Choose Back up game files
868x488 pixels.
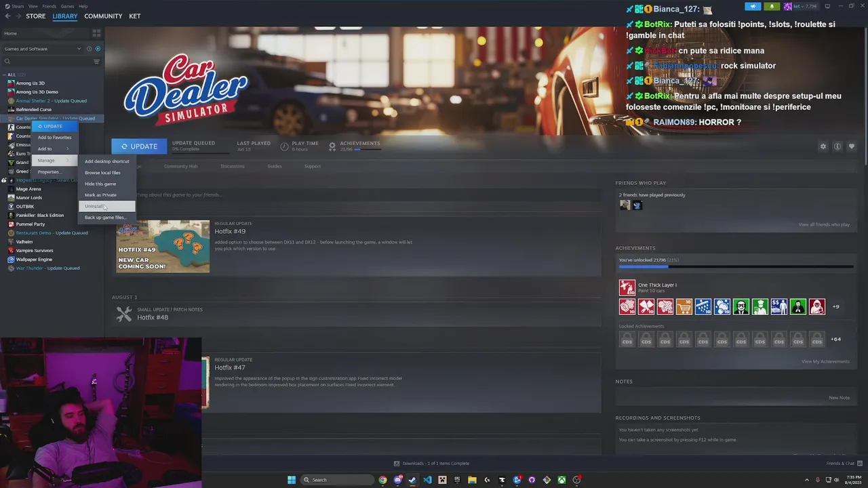pos(107,218)
